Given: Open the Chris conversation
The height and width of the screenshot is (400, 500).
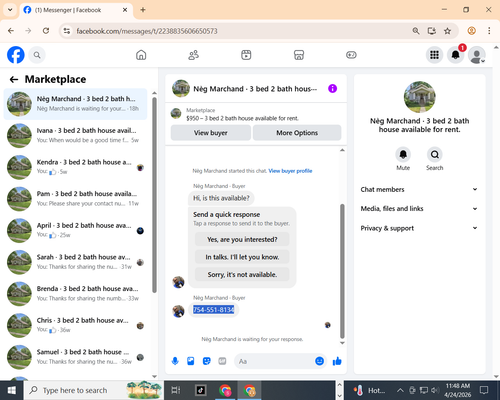Looking at the screenshot, I should pyautogui.click(x=75, y=325).
